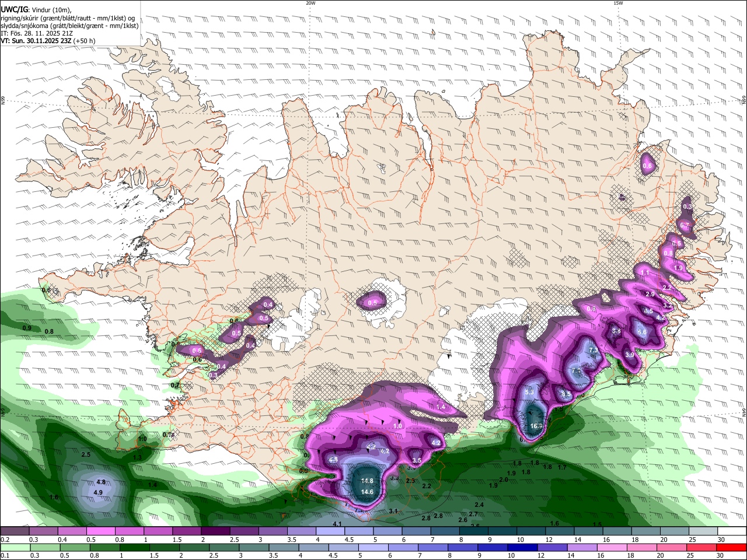Image resolution: width=747 pixels, height=560 pixels.
Task: Click the 1.1 snowfall value
Action: pyautogui.click(x=645, y=272)
